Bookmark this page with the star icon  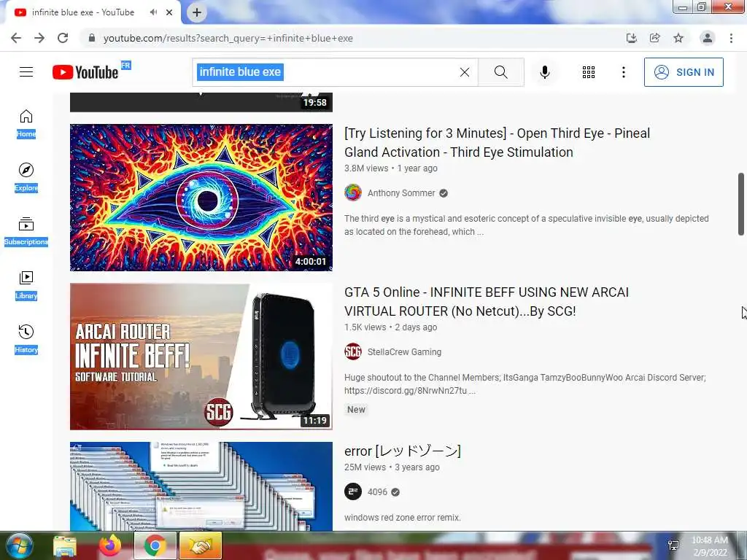click(x=678, y=38)
